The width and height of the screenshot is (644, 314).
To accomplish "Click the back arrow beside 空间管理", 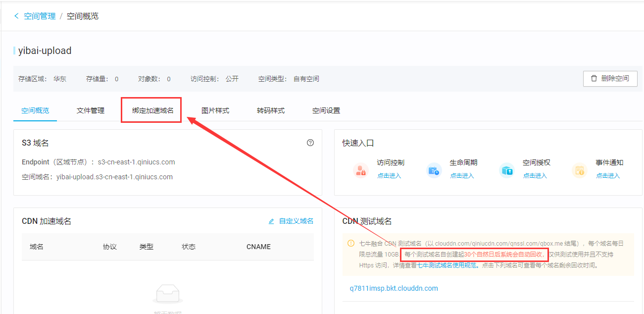I will (16, 16).
